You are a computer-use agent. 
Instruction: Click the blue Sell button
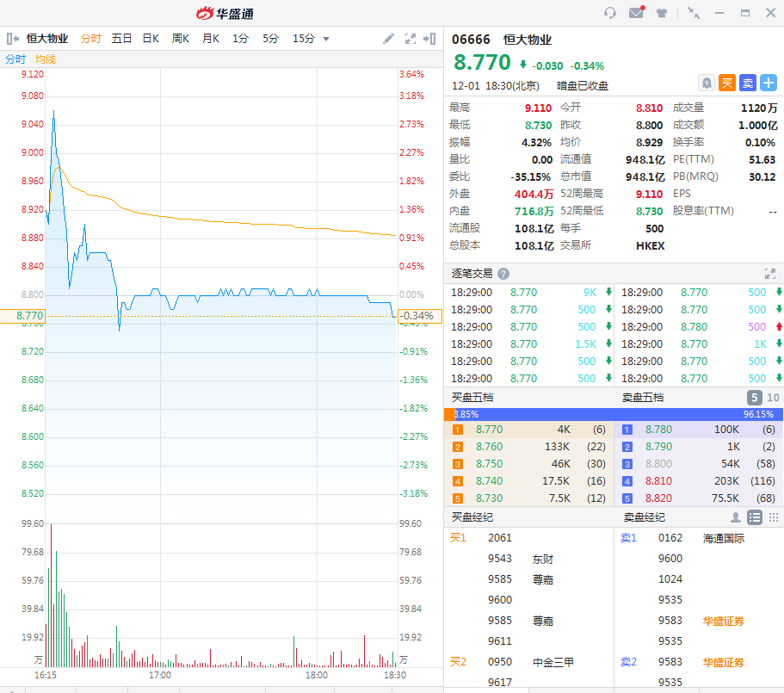(748, 83)
